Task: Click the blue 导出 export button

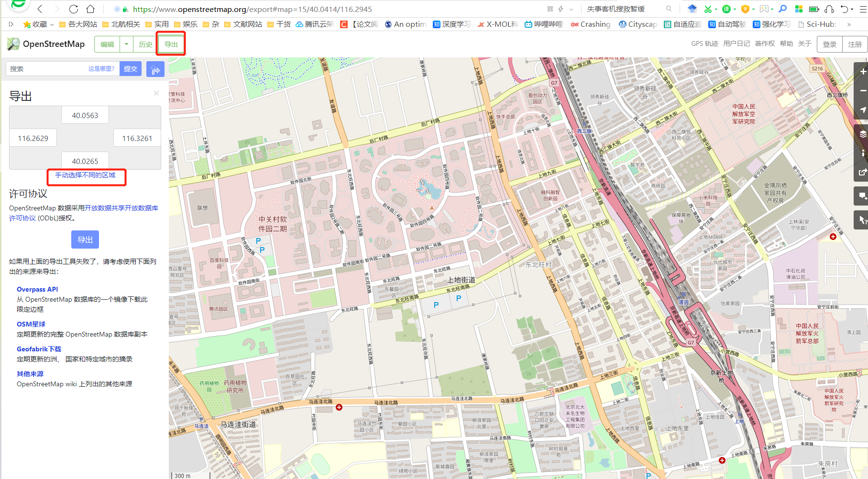Action: [x=85, y=239]
